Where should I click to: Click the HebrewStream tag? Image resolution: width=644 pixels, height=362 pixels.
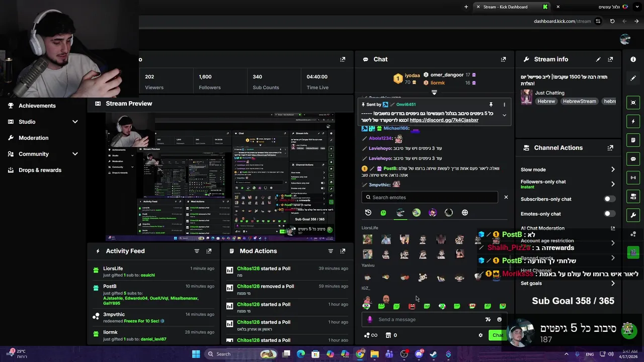point(579,101)
